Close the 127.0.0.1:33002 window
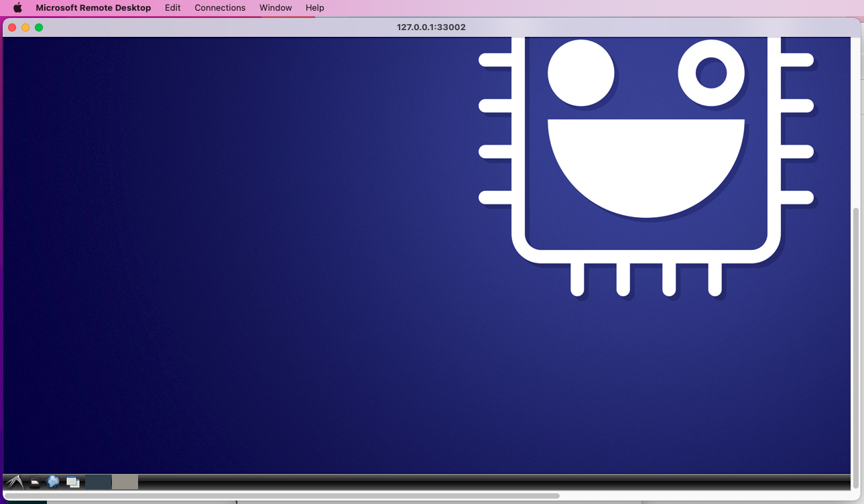 [x=12, y=27]
